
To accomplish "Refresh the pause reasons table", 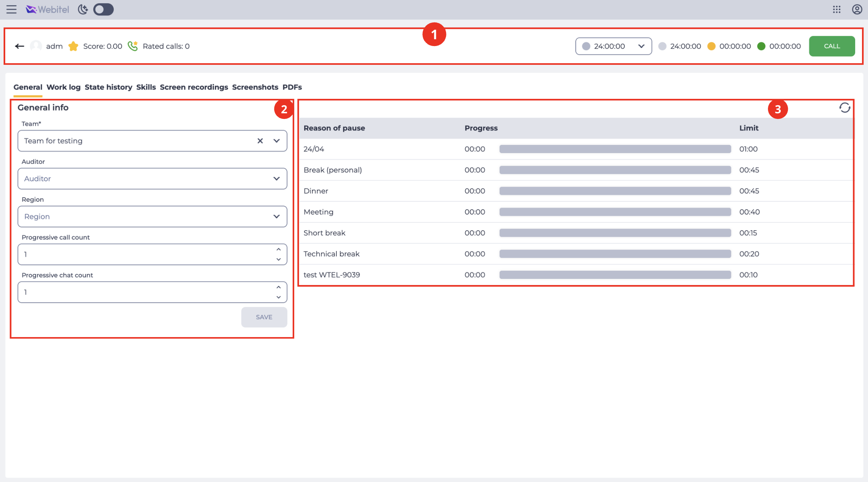I will pyautogui.click(x=844, y=108).
